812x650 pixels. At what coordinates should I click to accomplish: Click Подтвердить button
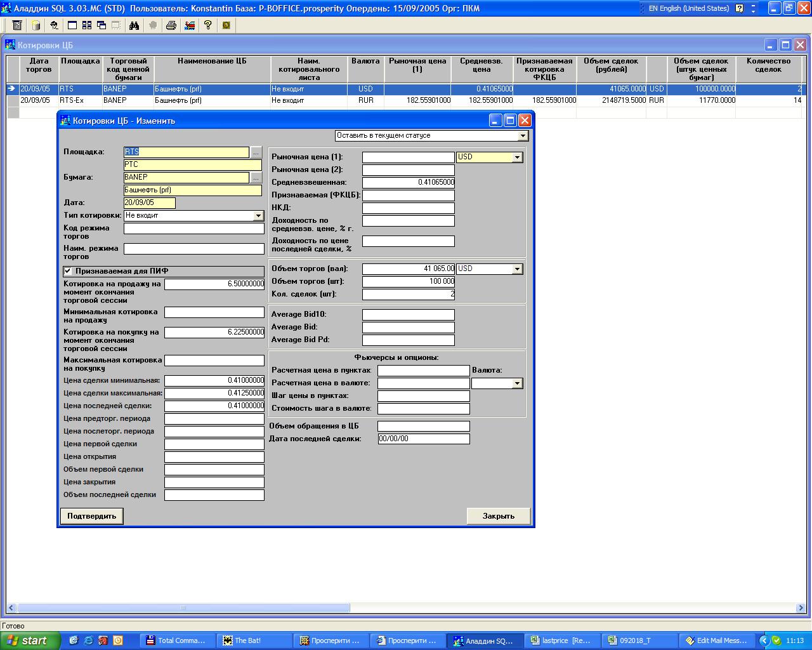[92, 516]
